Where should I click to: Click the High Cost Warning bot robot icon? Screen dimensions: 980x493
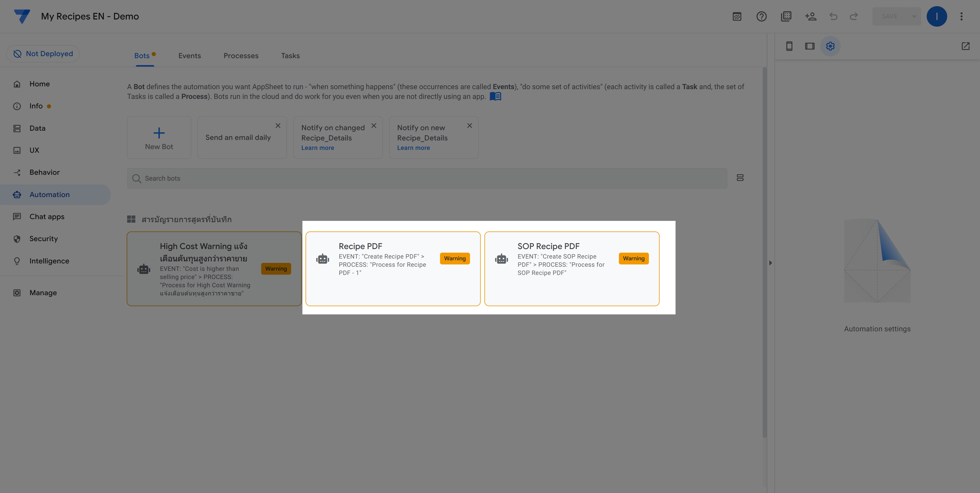(x=144, y=269)
